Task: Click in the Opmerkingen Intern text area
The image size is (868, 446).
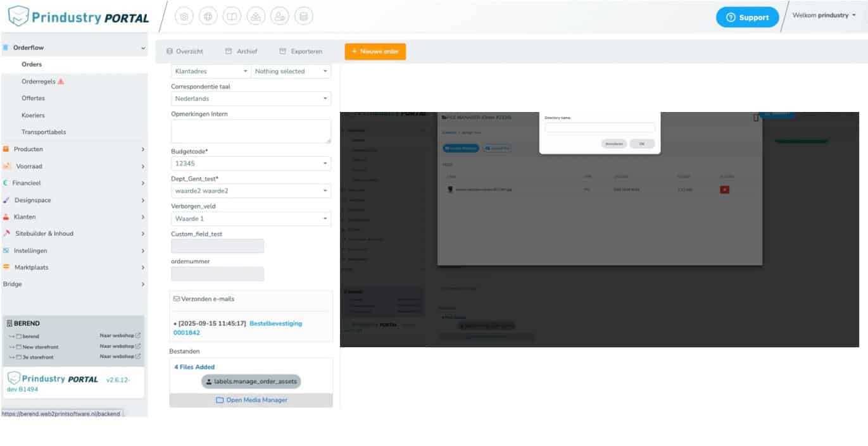Action: click(251, 131)
